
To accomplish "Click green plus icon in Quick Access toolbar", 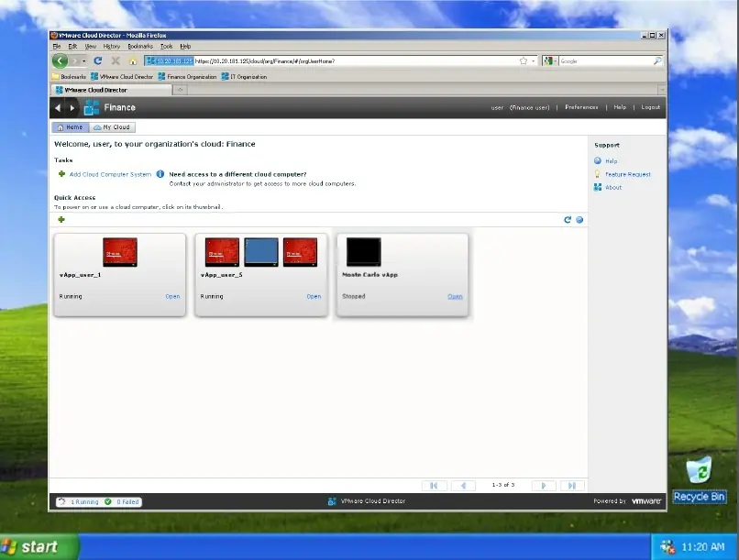I will (x=61, y=219).
